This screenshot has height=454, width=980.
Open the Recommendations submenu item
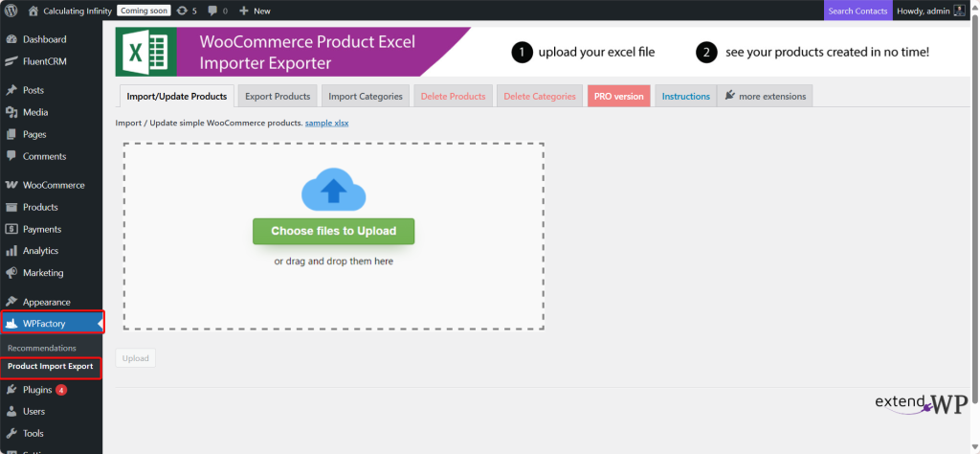click(42, 349)
